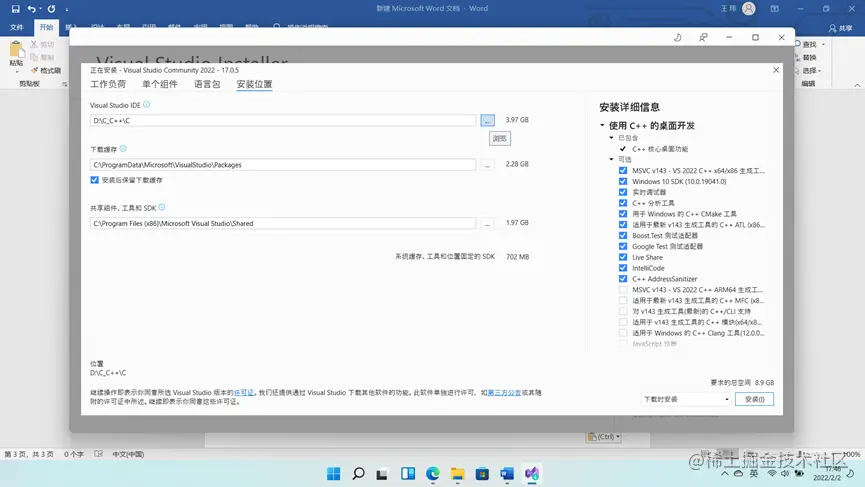This screenshot has width=865, height=487.
Task: Collapse 使用 C++ 的桌面开发 section
Action: 602,125
